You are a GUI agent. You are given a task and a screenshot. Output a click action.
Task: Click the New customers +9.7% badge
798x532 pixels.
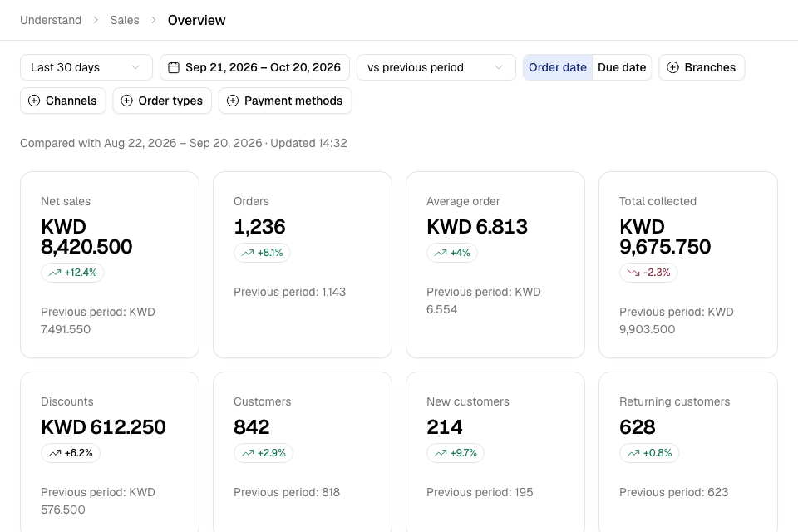tap(456, 453)
